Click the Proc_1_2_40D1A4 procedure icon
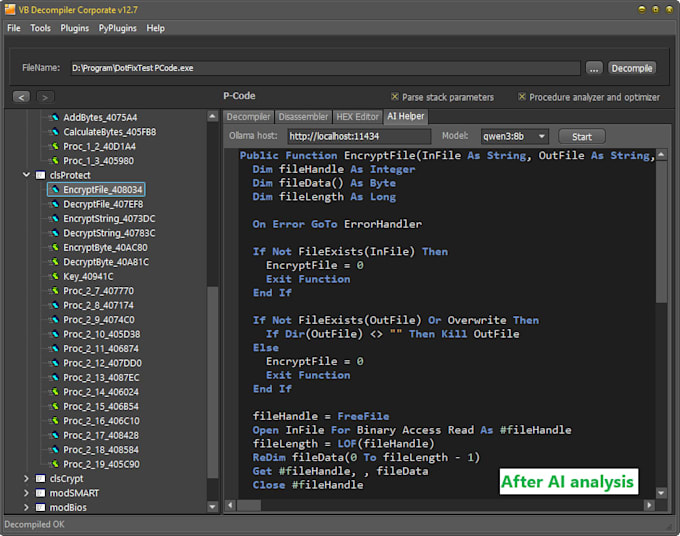 tap(55, 146)
